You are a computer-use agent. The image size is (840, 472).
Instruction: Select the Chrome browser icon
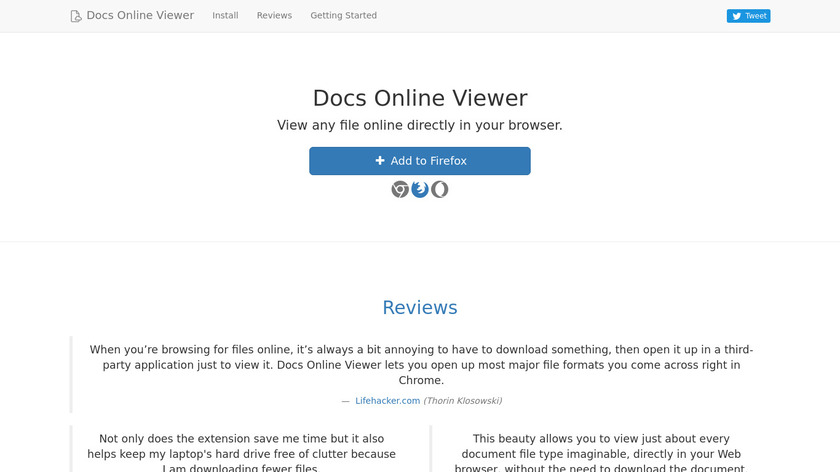click(400, 189)
